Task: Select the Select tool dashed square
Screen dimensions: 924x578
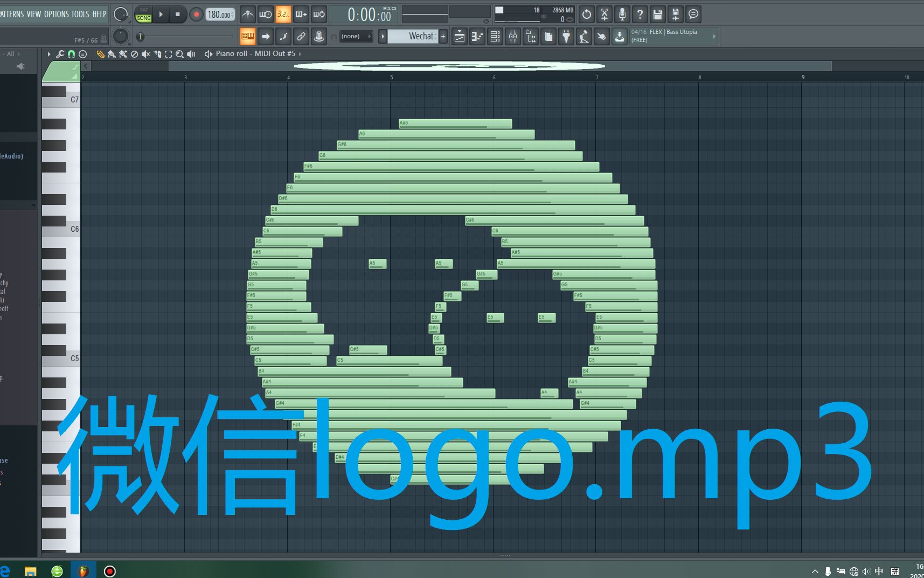Action: click(168, 54)
